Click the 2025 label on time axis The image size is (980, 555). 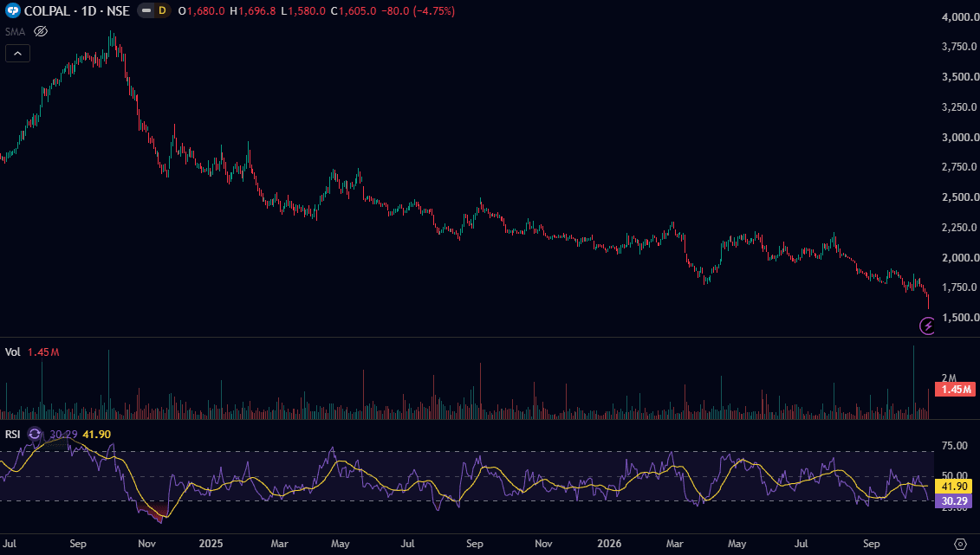pyautogui.click(x=211, y=544)
